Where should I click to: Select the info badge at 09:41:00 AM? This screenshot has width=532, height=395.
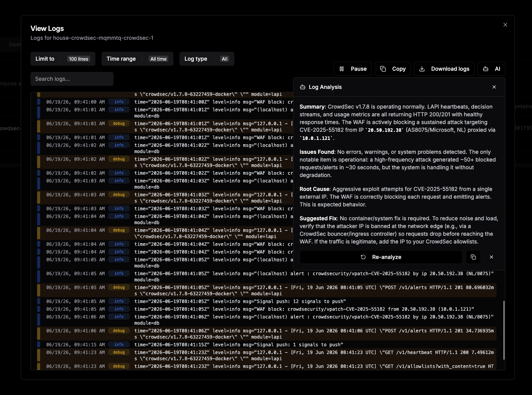tap(119, 102)
